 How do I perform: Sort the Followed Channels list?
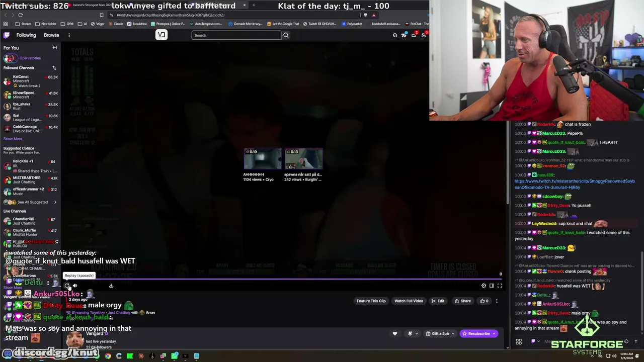[x=54, y=68]
